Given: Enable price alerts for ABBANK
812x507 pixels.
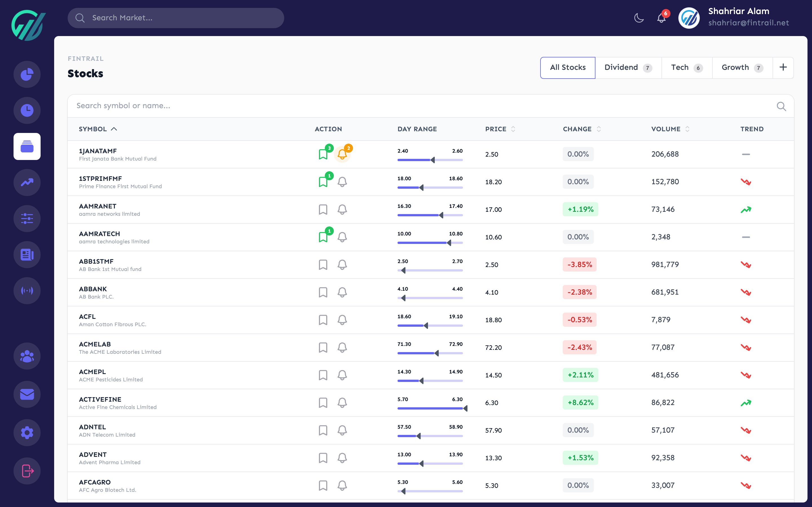Looking at the screenshot, I should tap(343, 292).
